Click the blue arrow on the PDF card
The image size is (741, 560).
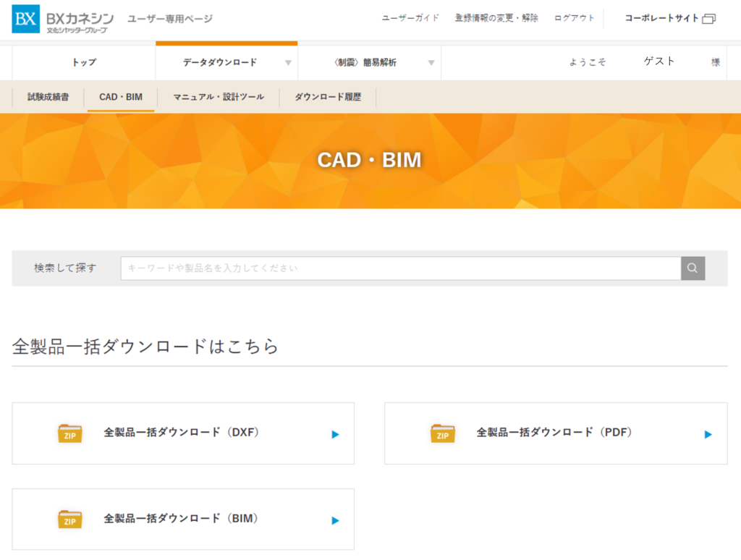click(x=708, y=433)
